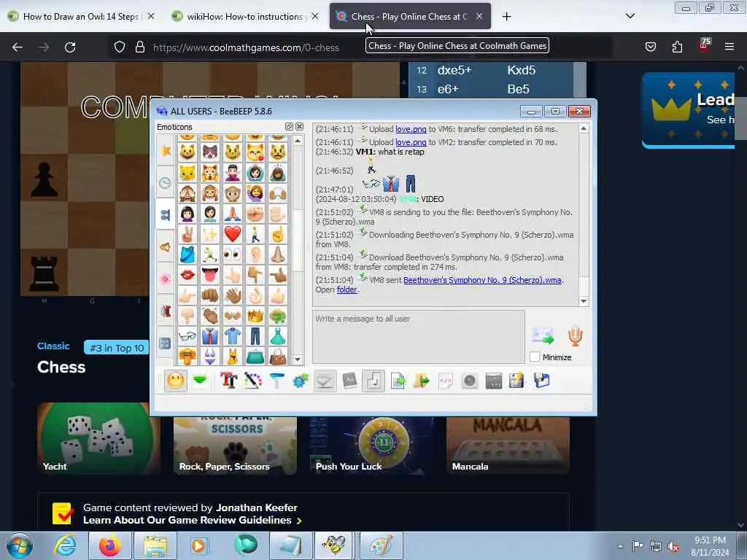This screenshot has height=560, width=747.
Task: Mute volume from the system tray speaker
Action: [x=673, y=546]
